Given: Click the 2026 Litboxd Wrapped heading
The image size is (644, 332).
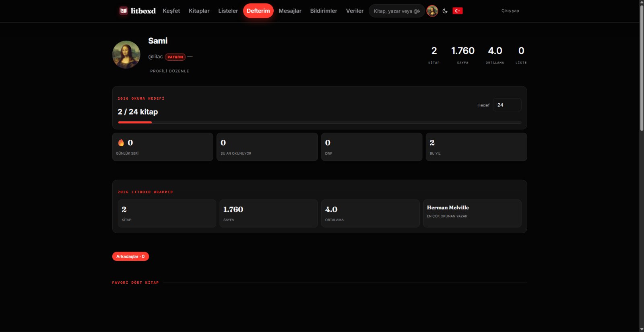Looking at the screenshot, I should point(145,192).
